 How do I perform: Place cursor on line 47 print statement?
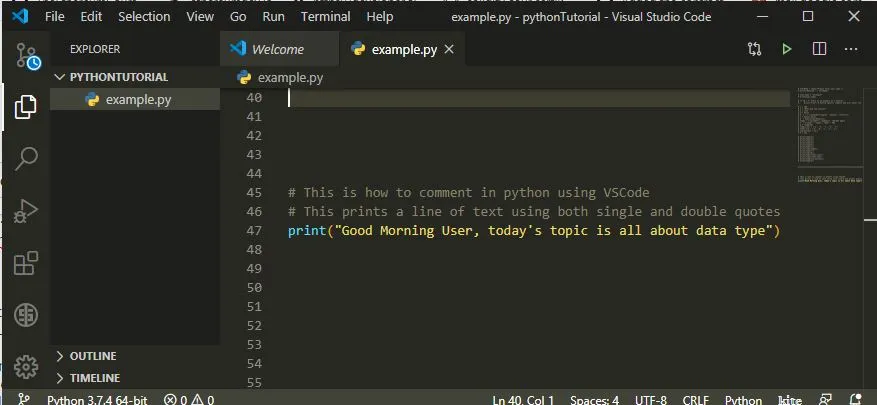click(x=534, y=230)
